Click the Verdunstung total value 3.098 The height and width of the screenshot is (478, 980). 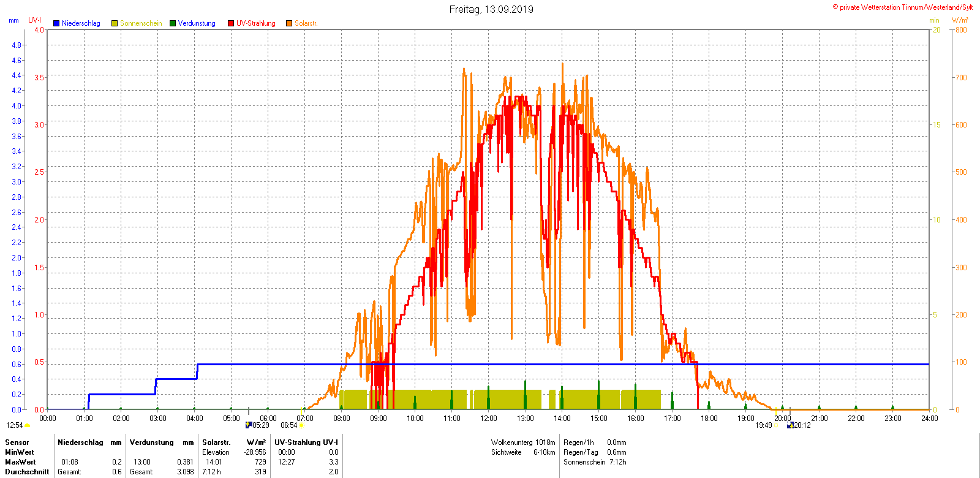coord(186,472)
